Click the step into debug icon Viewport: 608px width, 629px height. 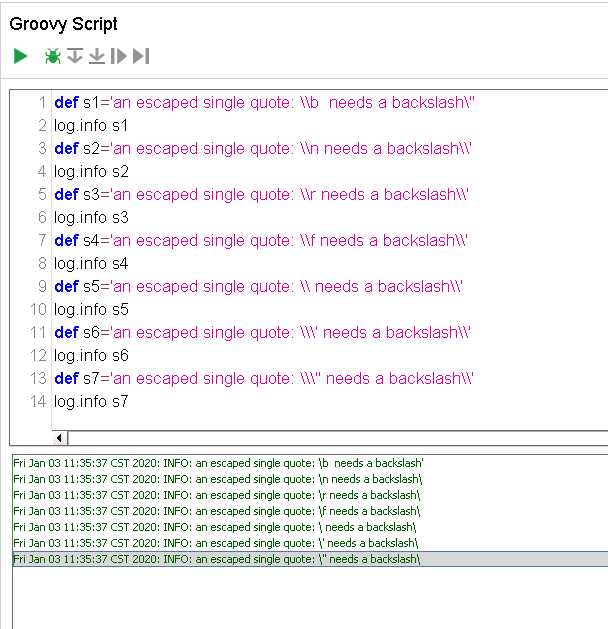(x=75, y=56)
